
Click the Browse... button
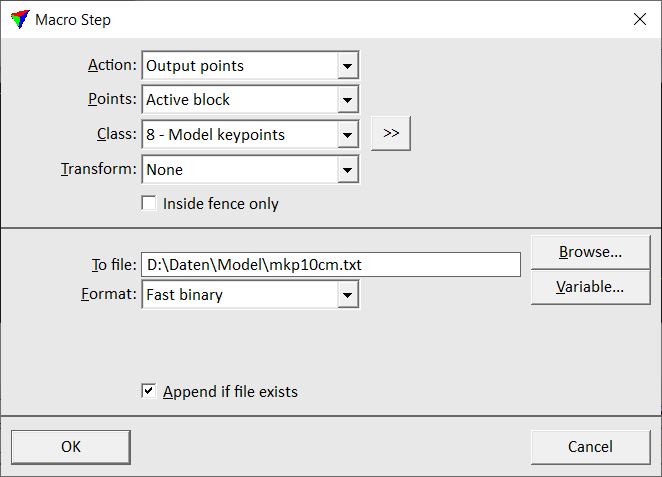(x=590, y=252)
